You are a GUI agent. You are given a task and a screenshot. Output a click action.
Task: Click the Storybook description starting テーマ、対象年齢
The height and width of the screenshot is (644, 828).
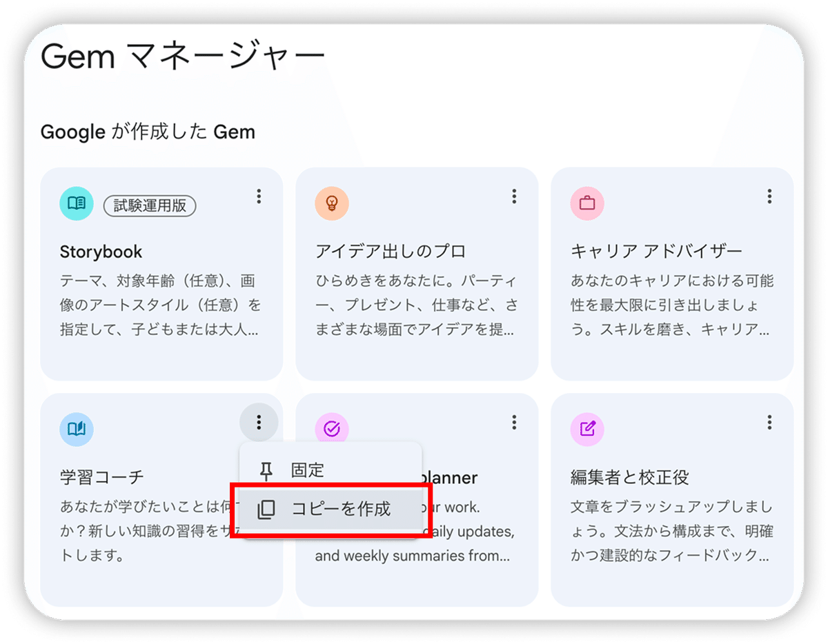point(160,305)
